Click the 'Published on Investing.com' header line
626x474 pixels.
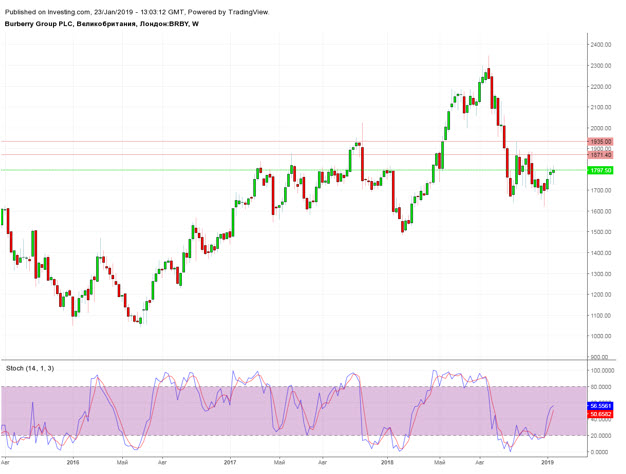pos(137,12)
